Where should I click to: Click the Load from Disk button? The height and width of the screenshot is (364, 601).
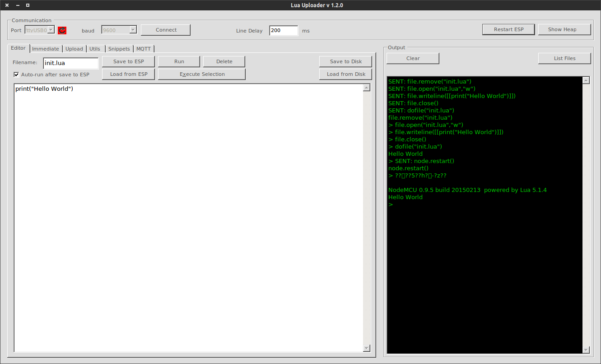(x=346, y=74)
